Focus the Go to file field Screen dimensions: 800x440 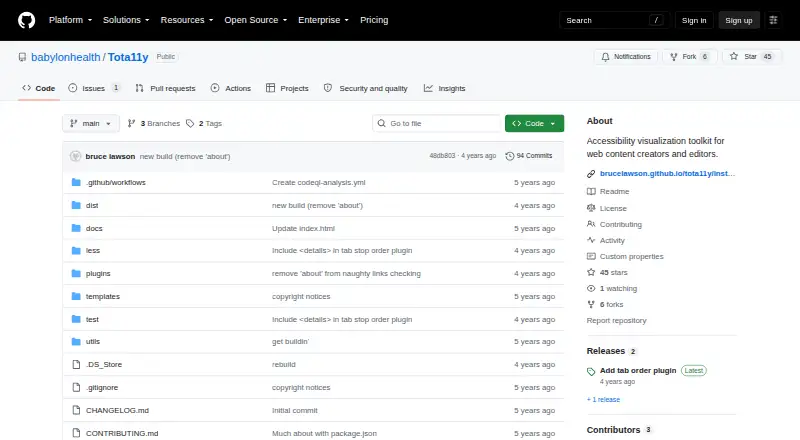(437, 124)
